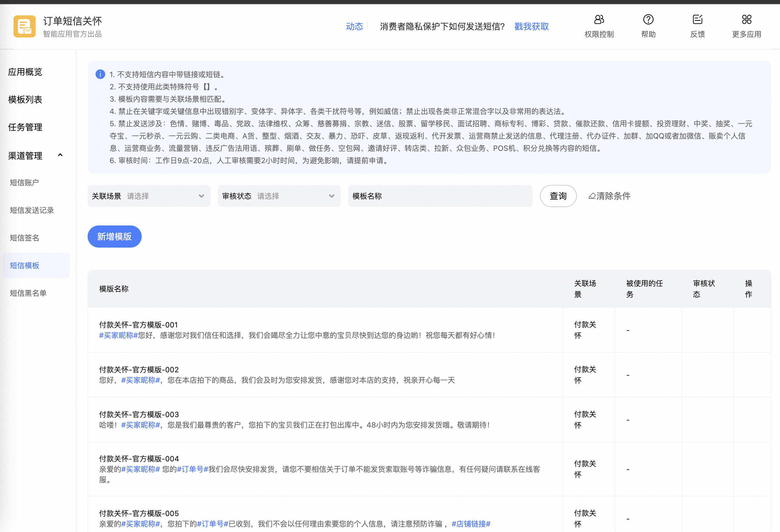This screenshot has width=780, height=532.
Task: Click the blue info icon in notice
Action: (x=100, y=74)
